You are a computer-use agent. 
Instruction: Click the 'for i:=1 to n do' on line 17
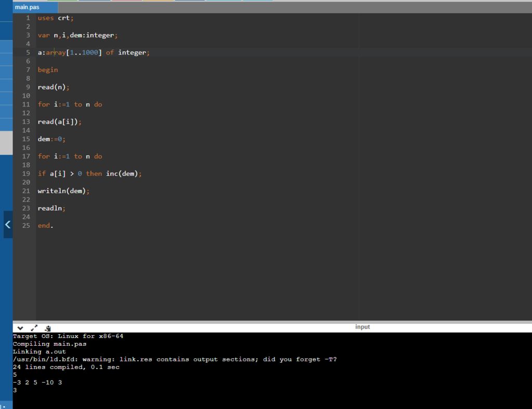point(70,156)
